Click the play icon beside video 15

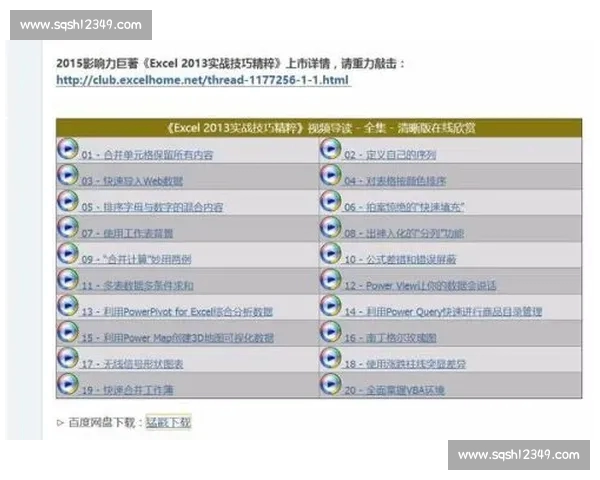pos(68,331)
